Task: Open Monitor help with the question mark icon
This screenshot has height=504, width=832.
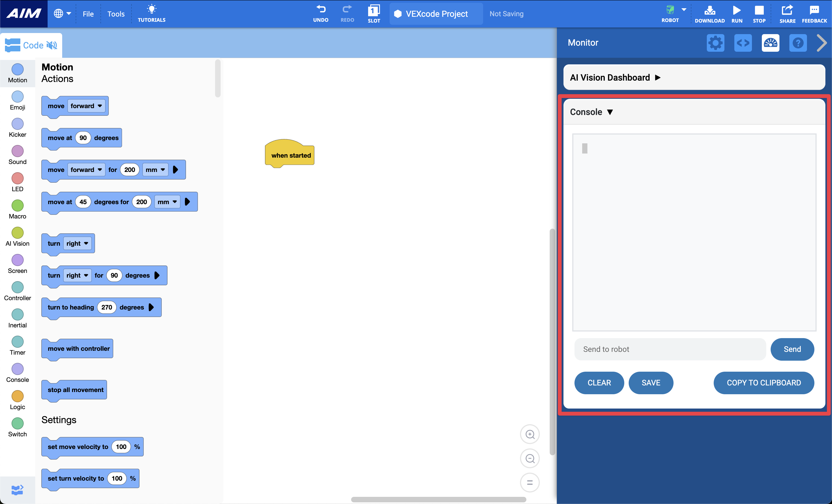Action: [x=798, y=43]
